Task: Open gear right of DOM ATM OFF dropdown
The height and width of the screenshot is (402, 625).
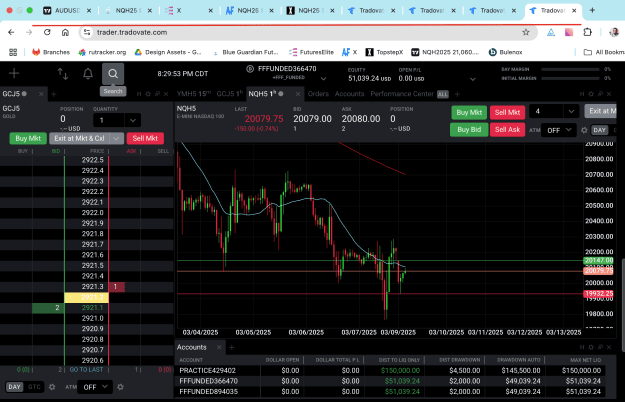Action: [120, 387]
